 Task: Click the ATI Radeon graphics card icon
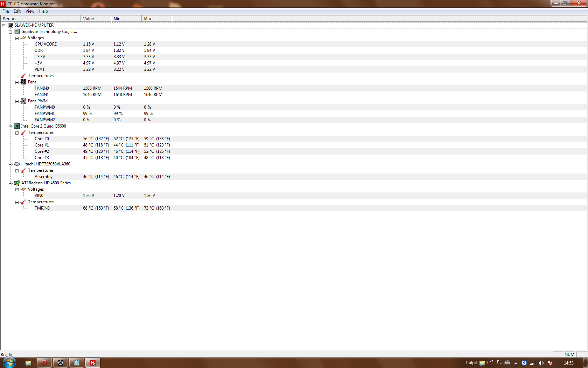click(x=17, y=183)
